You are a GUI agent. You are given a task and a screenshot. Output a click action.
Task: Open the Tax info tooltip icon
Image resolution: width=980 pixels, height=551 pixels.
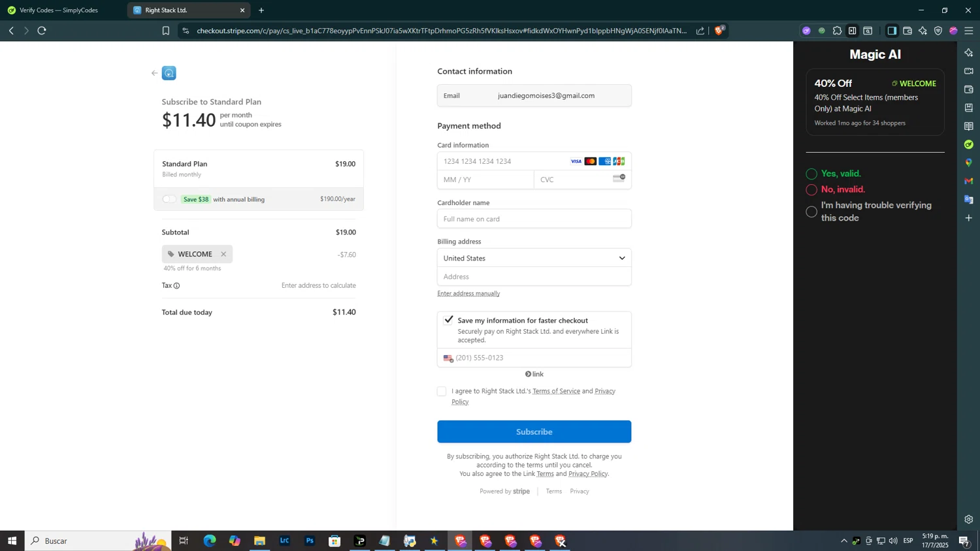point(176,285)
